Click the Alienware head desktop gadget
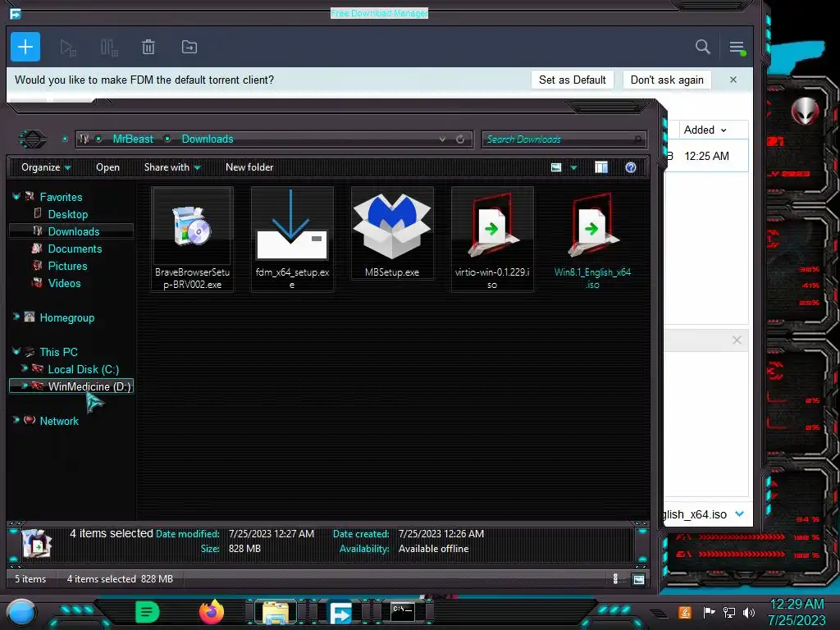This screenshot has height=630, width=840. pyautogui.click(x=805, y=112)
